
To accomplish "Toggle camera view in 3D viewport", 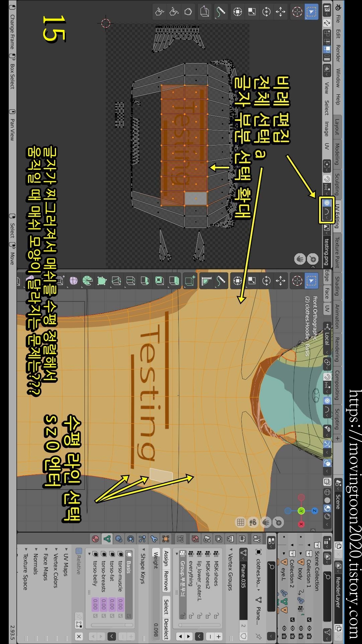I will click(x=253, y=522).
